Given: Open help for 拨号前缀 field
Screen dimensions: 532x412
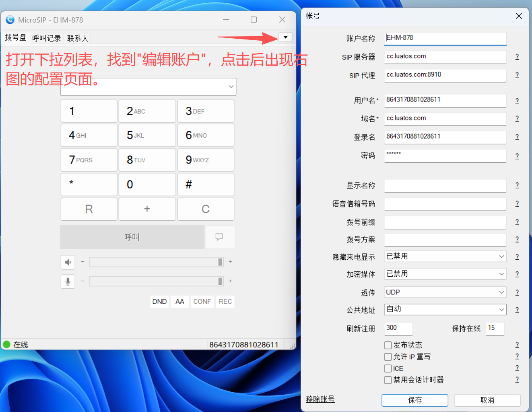Looking at the screenshot, I should 517,222.
